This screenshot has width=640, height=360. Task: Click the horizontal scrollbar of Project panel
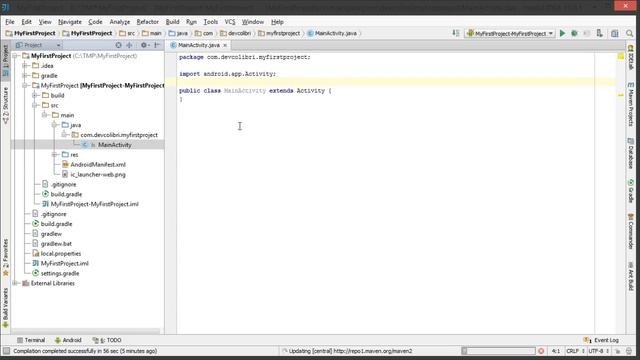86,331
